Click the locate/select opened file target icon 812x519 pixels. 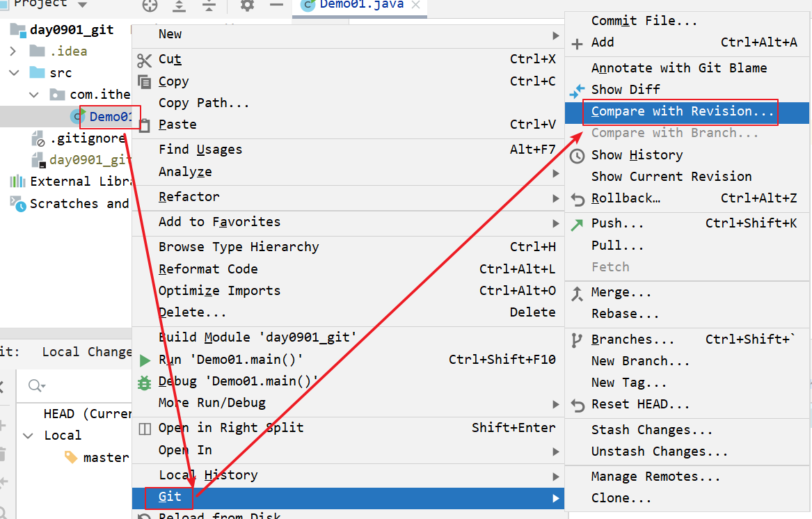(150, 6)
